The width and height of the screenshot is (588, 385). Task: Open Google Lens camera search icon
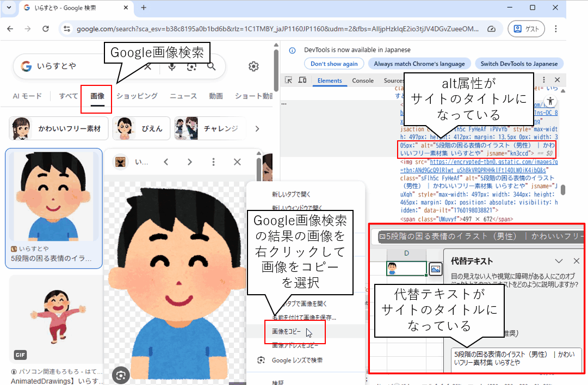[191, 66]
